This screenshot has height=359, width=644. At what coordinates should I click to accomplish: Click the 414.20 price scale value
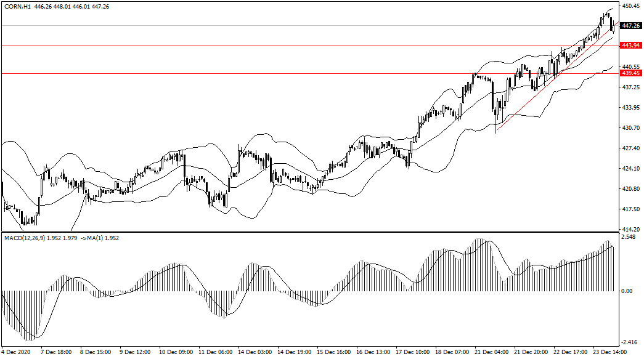coord(629,229)
